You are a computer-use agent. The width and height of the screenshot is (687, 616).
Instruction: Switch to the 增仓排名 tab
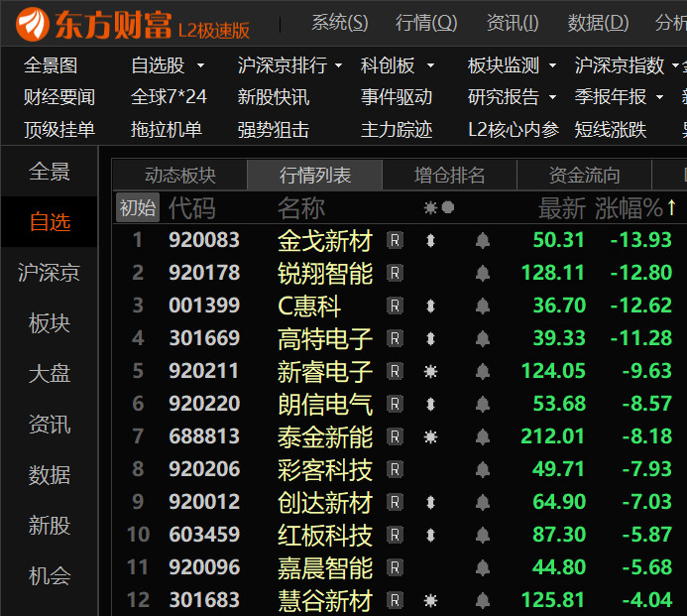point(449,175)
